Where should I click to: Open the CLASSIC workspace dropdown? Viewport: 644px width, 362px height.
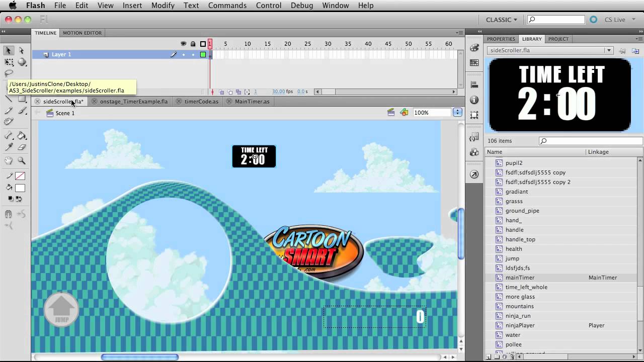(x=501, y=20)
